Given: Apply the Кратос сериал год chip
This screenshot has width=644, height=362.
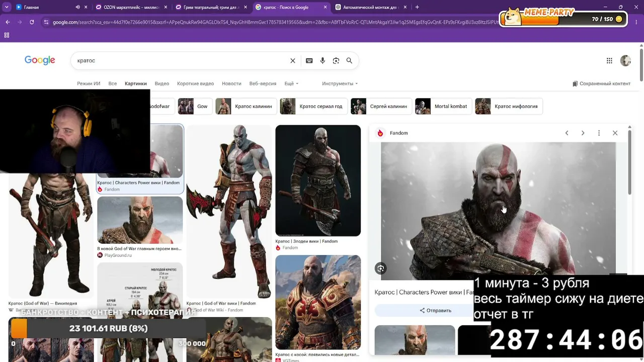Looking at the screenshot, I should coord(313,107).
